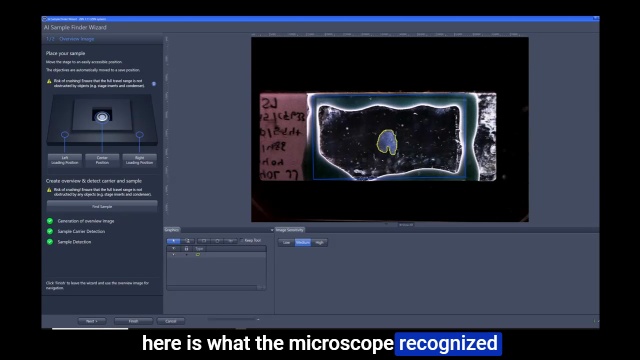Select the stamp/clone tool next to pointer
640x360 pixels.
[x=188, y=241]
